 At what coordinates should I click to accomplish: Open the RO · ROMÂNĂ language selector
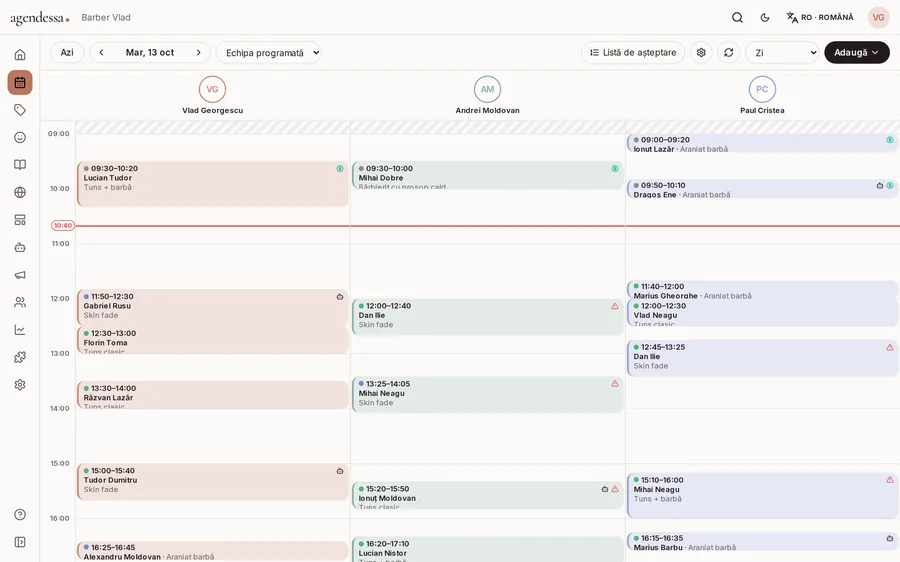(820, 18)
